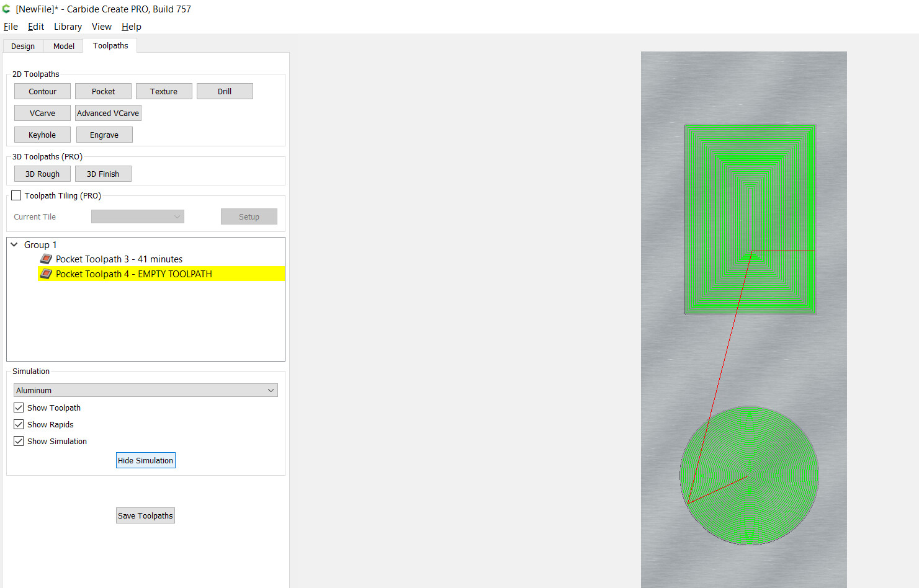Open the View menu
Image resolution: width=919 pixels, height=588 pixels.
[102, 27]
